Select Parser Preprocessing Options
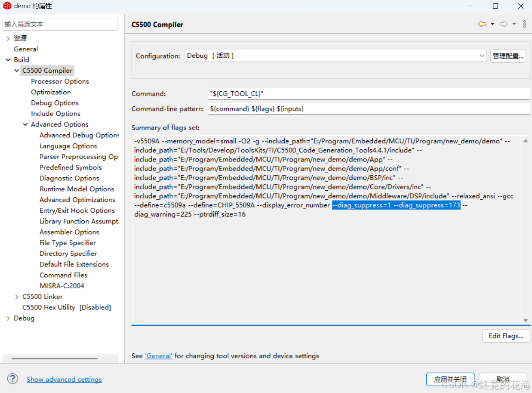This screenshot has height=393, width=532. (79, 157)
